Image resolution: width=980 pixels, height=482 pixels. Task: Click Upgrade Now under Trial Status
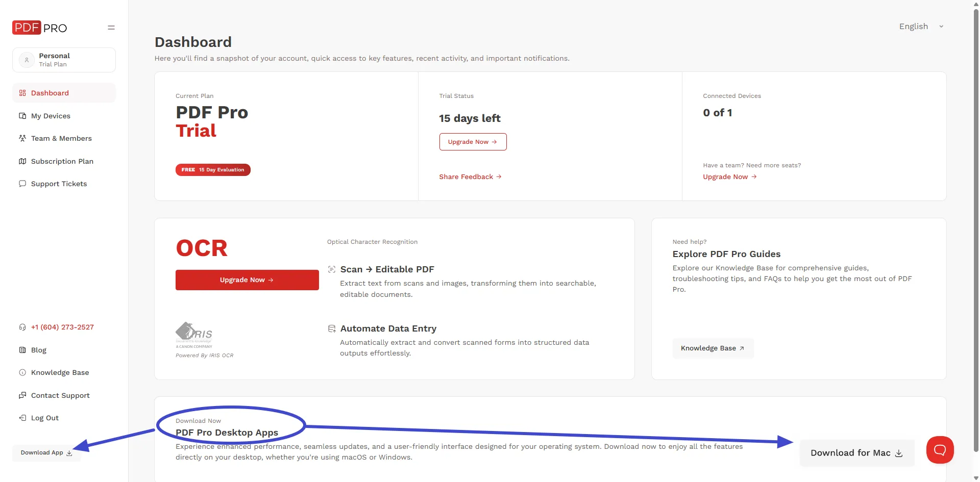(473, 142)
